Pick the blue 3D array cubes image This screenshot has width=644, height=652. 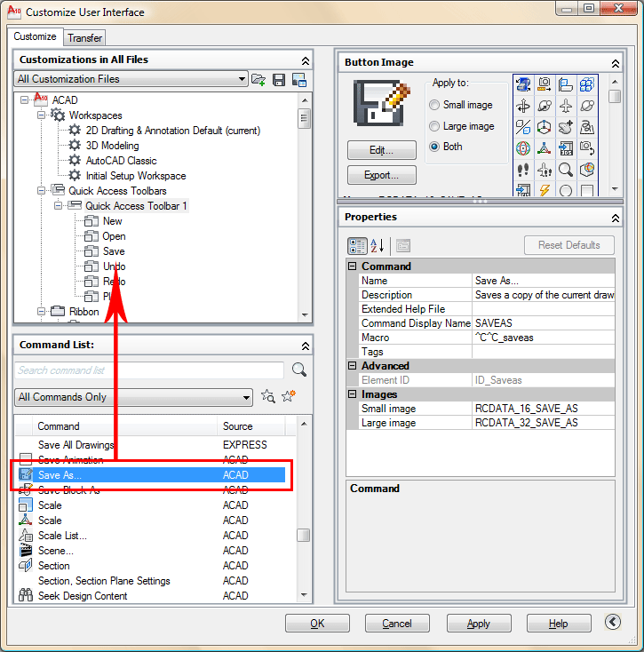[x=587, y=84]
